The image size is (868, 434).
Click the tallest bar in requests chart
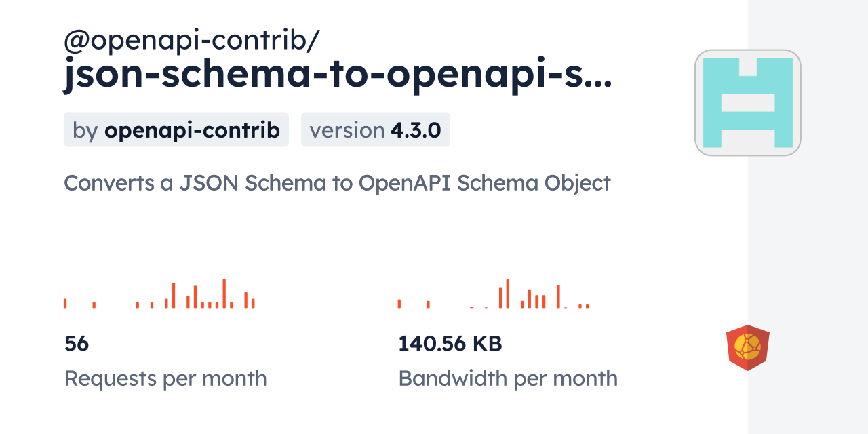224,293
